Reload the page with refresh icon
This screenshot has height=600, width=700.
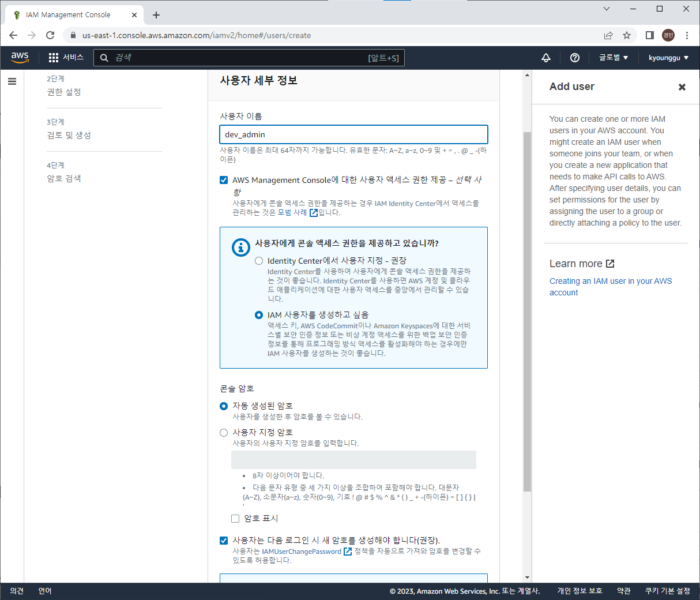pyautogui.click(x=50, y=35)
